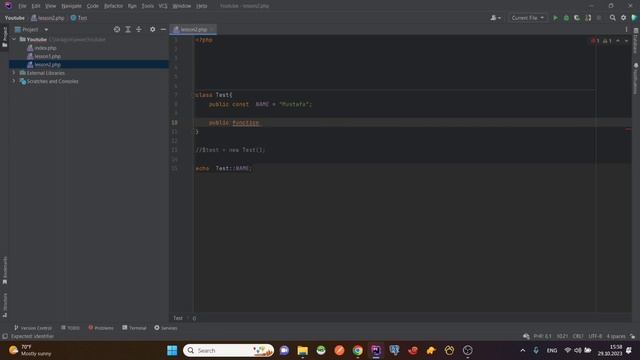Open File Explorer from the taskbar
The width and height of the screenshot is (640, 360).
point(302,350)
